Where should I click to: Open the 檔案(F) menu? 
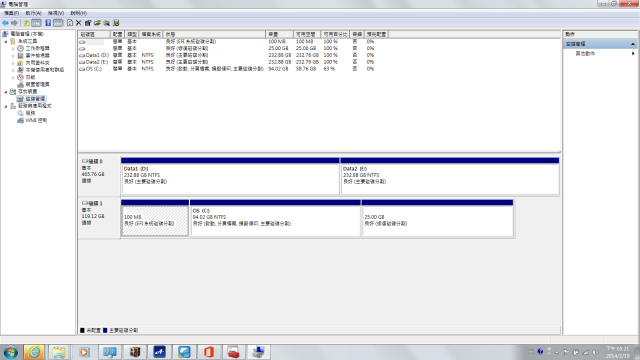[x=11, y=13]
